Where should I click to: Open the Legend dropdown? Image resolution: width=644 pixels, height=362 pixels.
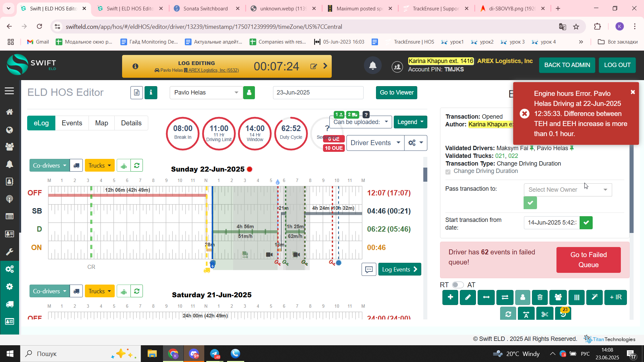point(410,122)
